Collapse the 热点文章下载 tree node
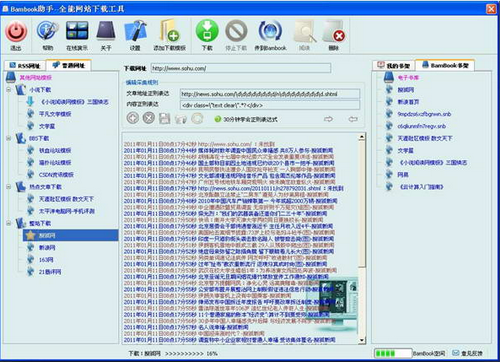 9,187
